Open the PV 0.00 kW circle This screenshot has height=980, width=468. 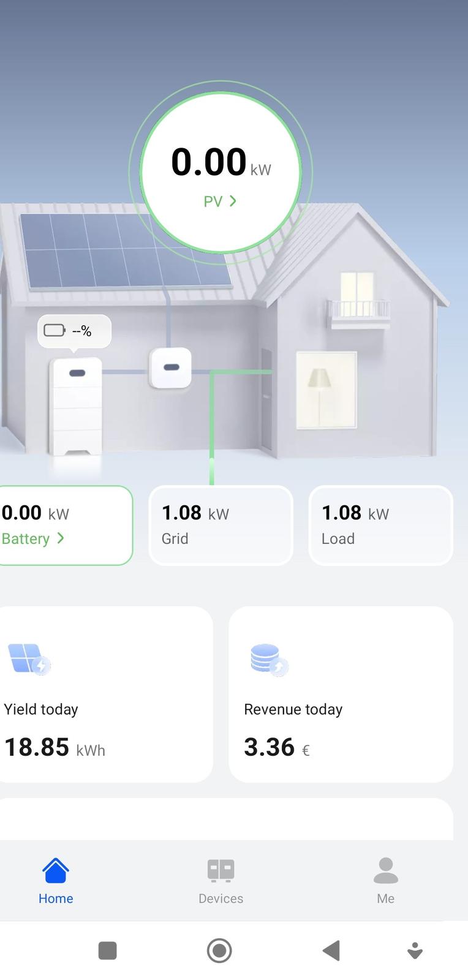(x=221, y=173)
